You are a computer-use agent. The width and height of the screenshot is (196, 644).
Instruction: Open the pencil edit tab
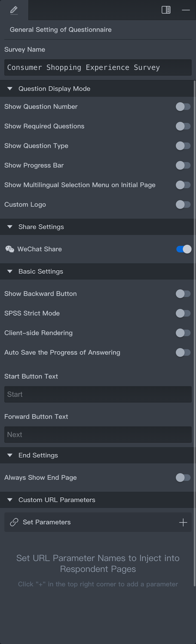point(14,10)
